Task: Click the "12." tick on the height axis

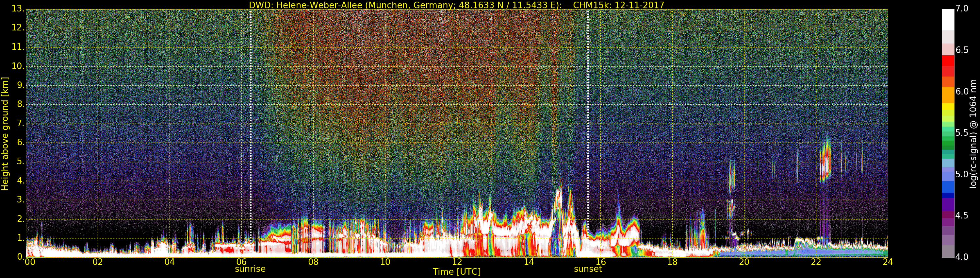Action: (18, 28)
